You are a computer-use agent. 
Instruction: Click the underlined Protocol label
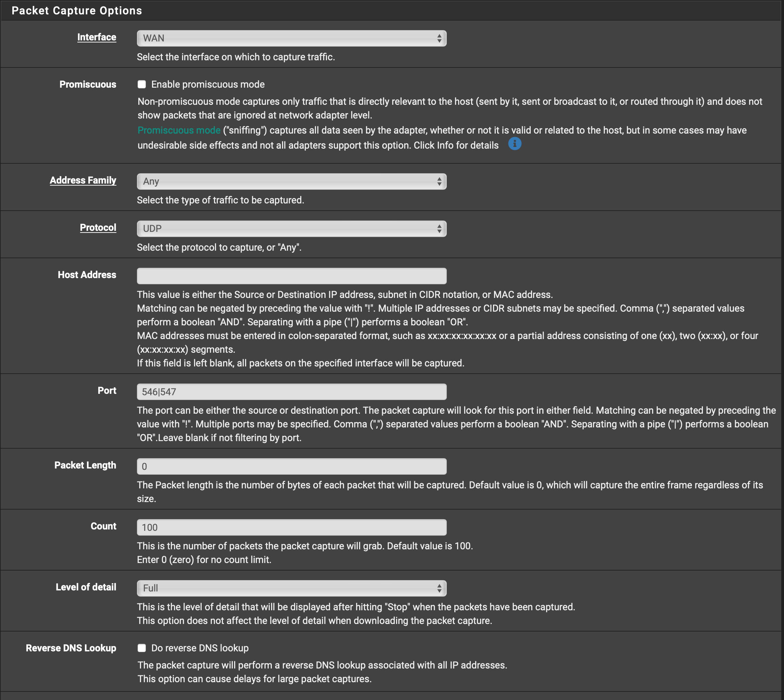[x=98, y=228]
